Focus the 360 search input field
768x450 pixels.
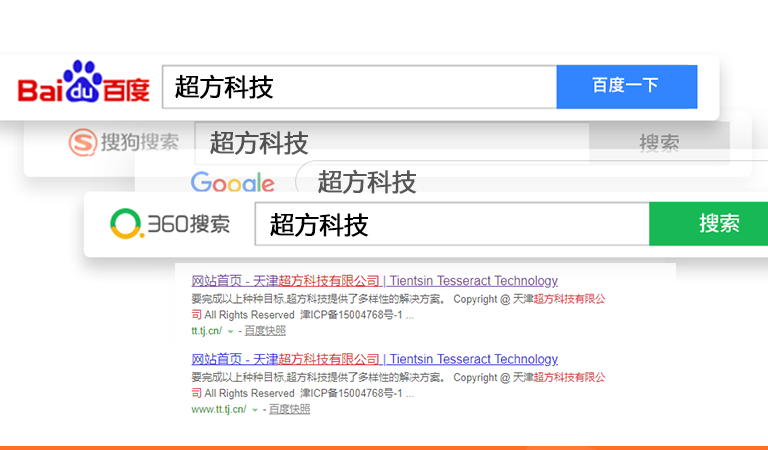(452, 224)
